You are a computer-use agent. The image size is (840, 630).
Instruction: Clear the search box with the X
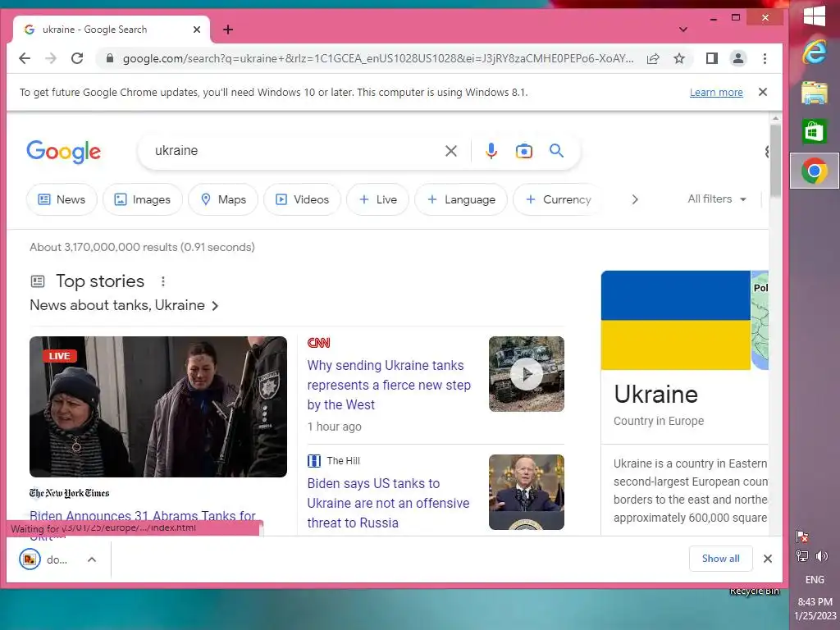451,151
